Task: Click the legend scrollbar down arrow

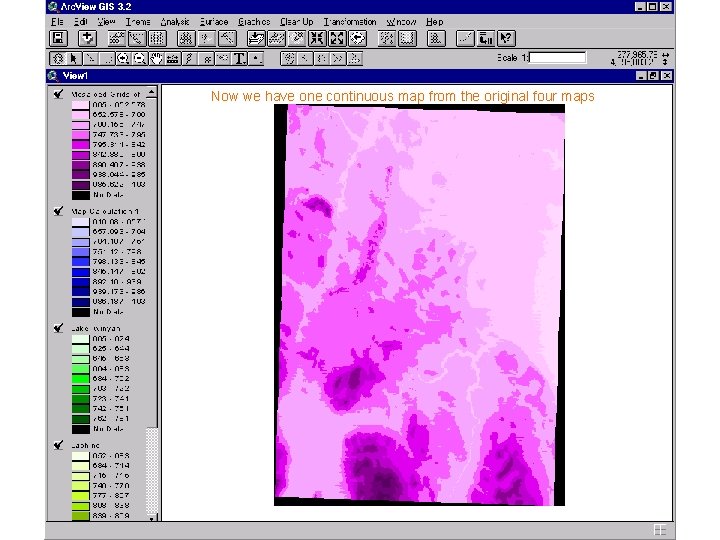Action: pyautogui.click(x=152, y=518)
